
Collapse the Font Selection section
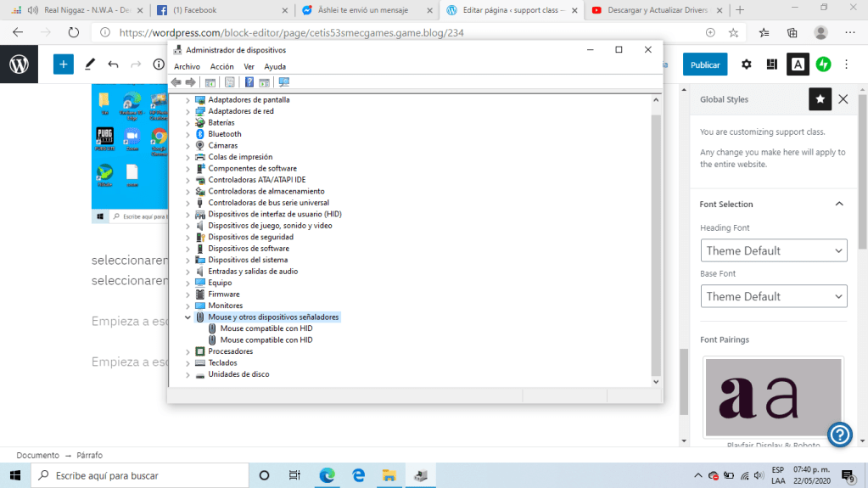coord(839,205)
